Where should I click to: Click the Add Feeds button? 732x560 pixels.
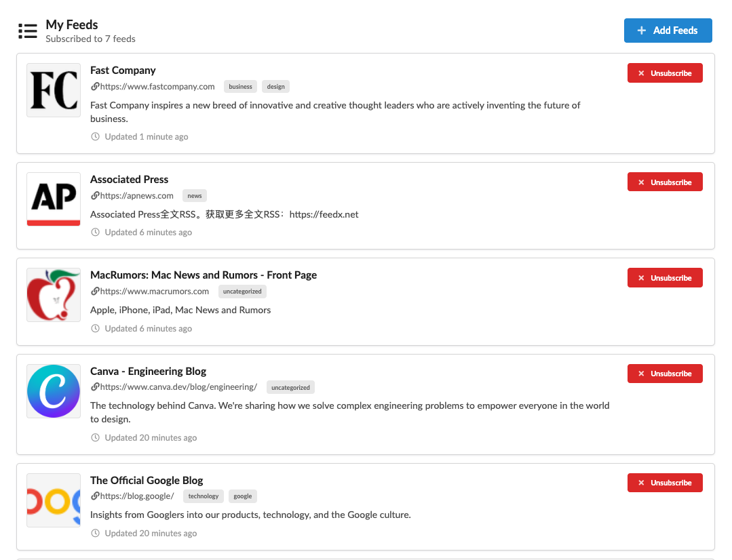[x=668, y=30]
